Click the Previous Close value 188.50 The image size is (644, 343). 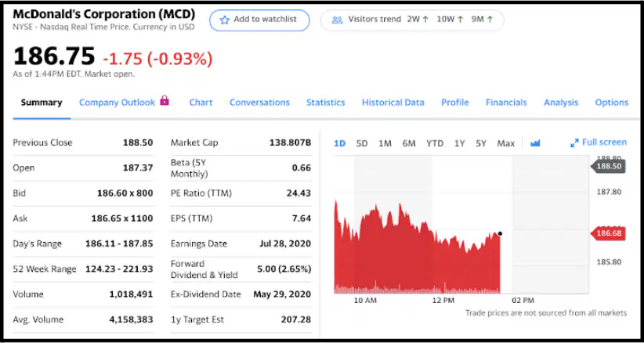pos(138,143)
